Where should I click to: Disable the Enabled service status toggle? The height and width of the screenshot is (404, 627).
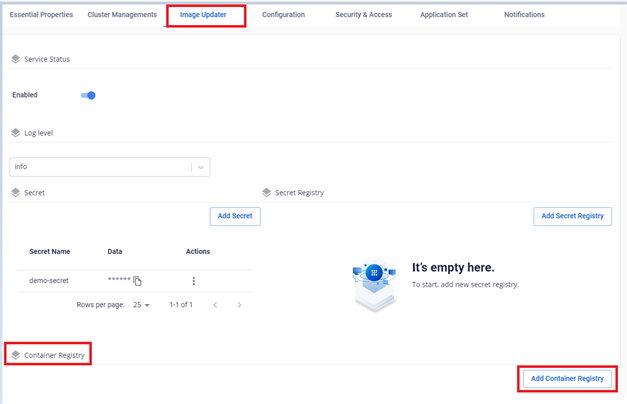pyautogui.click(x=88, y=95)
